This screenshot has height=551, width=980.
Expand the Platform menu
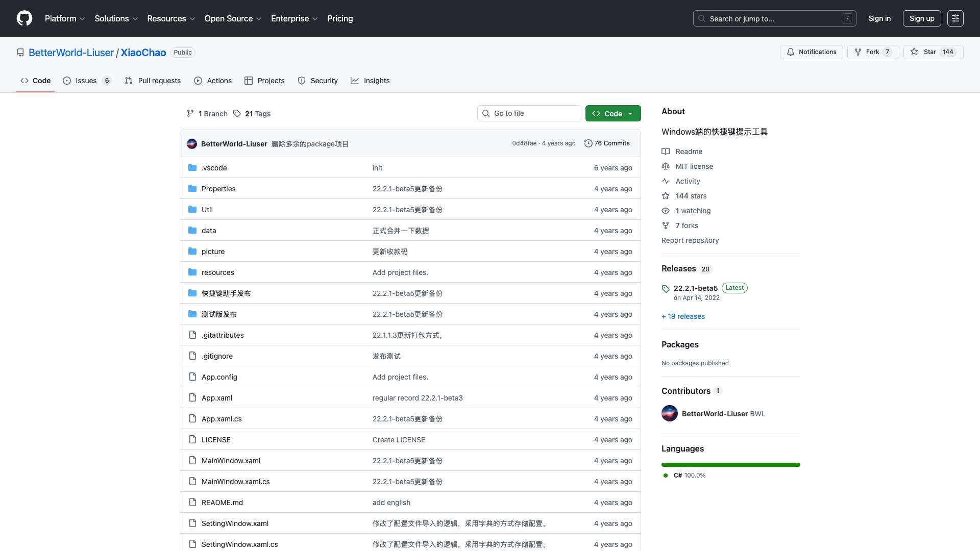(65, 18)
